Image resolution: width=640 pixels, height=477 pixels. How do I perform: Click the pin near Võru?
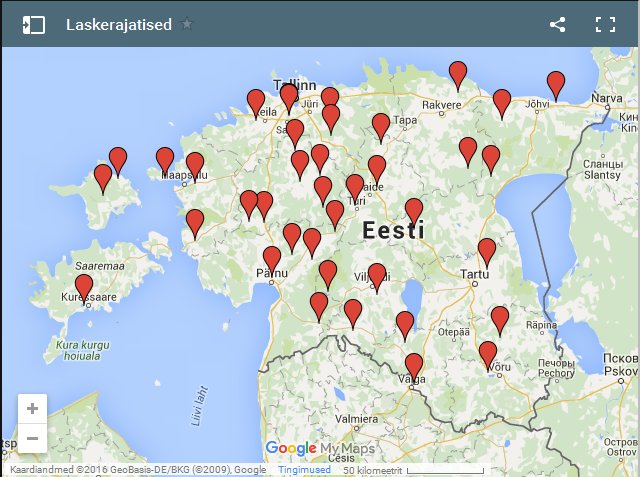(488, 353)
